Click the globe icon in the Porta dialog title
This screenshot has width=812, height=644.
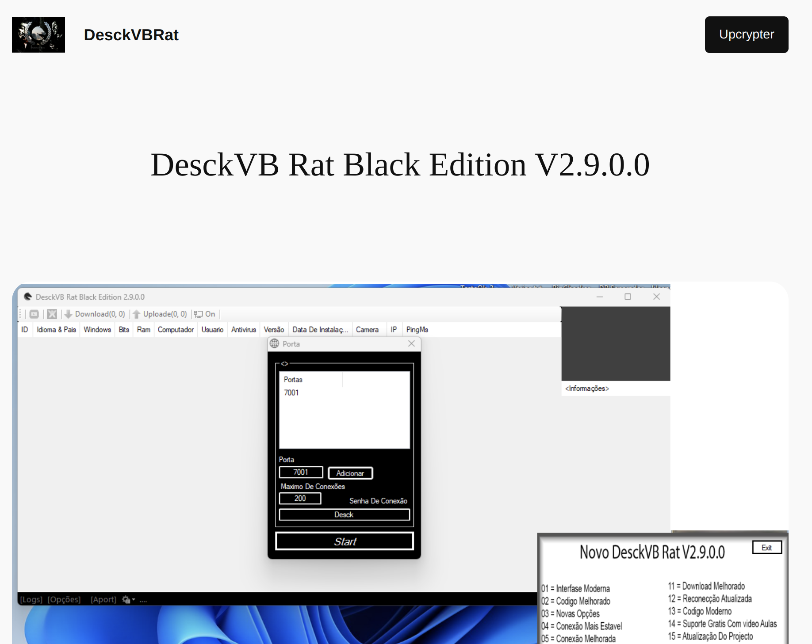click(275, 343)
